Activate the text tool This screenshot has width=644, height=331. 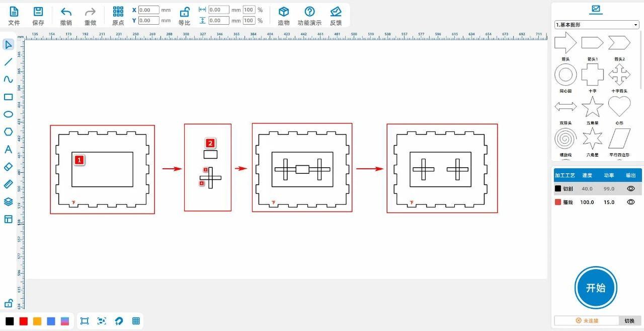8,149
